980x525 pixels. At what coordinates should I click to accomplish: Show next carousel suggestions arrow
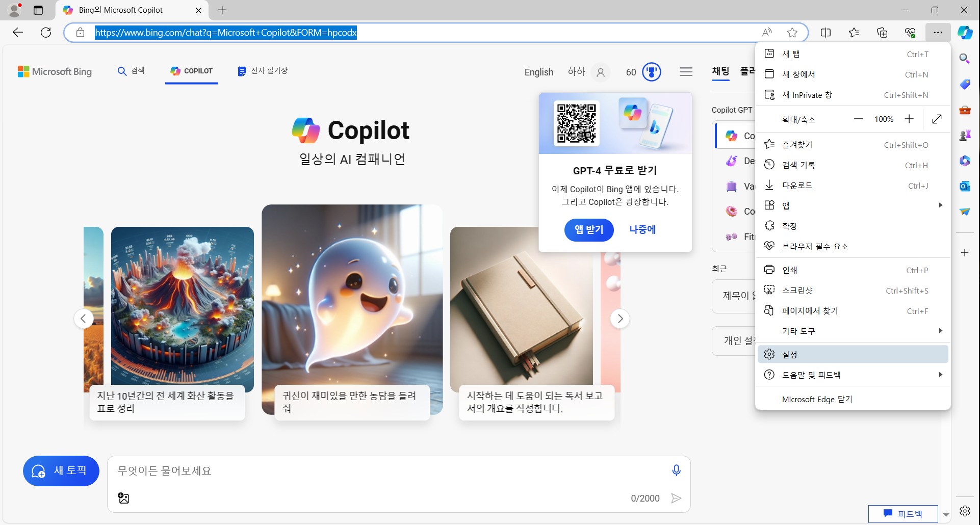pos(620,319)
